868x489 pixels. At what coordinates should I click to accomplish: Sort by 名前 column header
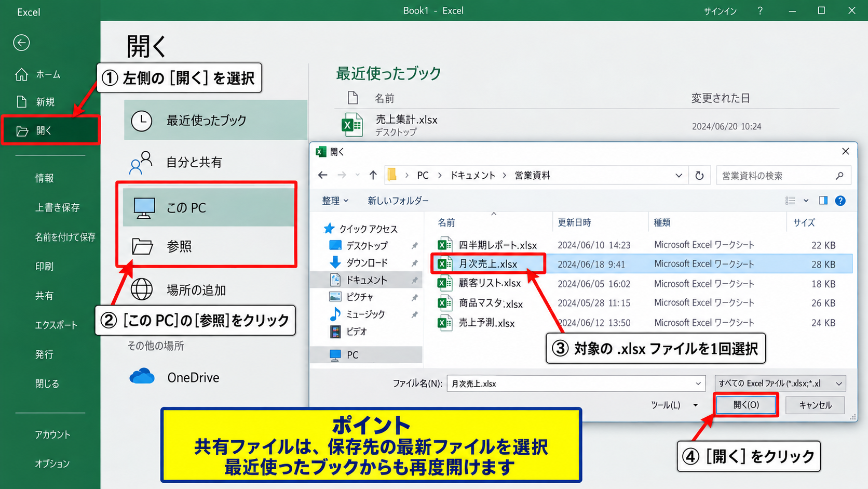coord(446,222)
